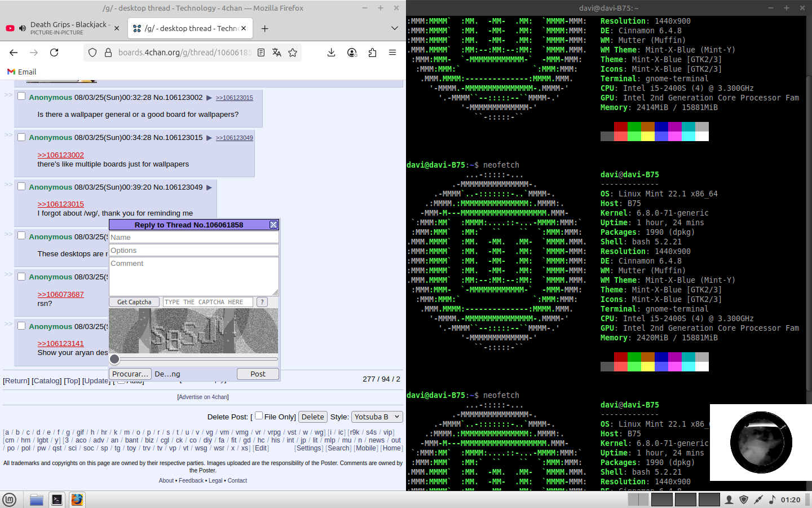Open quote link >>106073687
The image size is (812, 508).
click(60, 294)
